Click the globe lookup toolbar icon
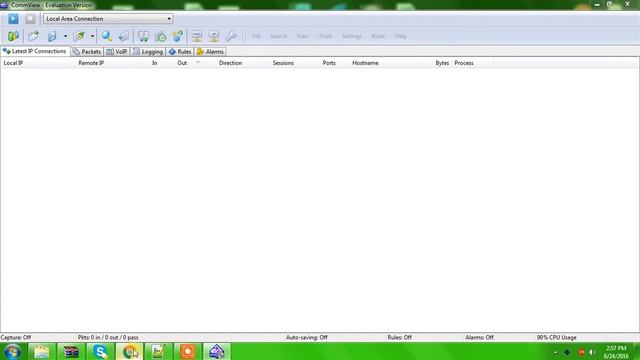Screen dimensions: 640x360 tap(178, 36)
